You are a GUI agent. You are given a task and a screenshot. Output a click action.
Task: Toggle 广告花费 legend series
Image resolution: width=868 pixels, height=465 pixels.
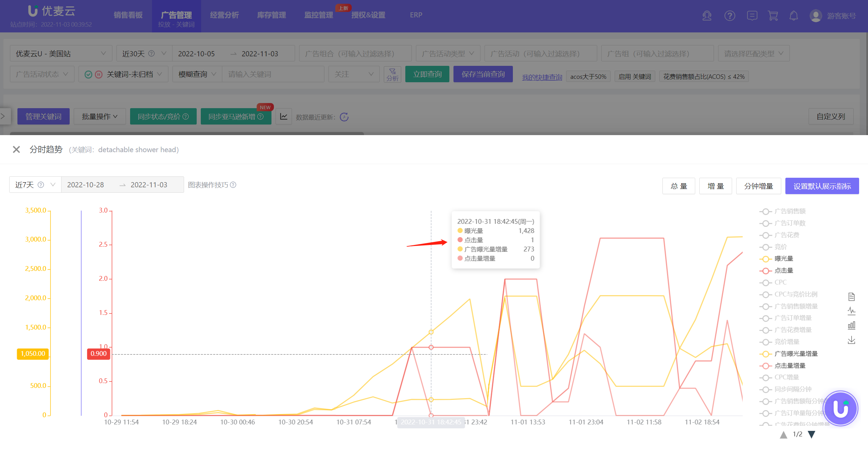click(779, 235)
